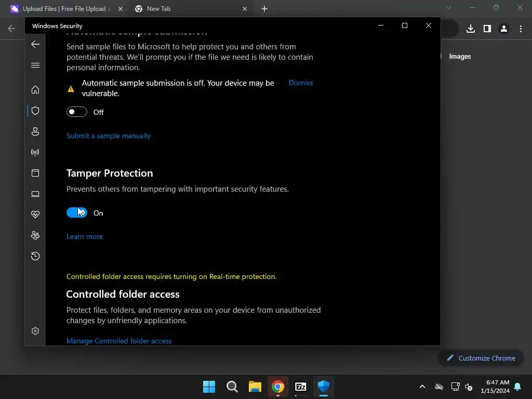Open network status tray icon
This screenshot has height=399, width=532.
point(455,387)
